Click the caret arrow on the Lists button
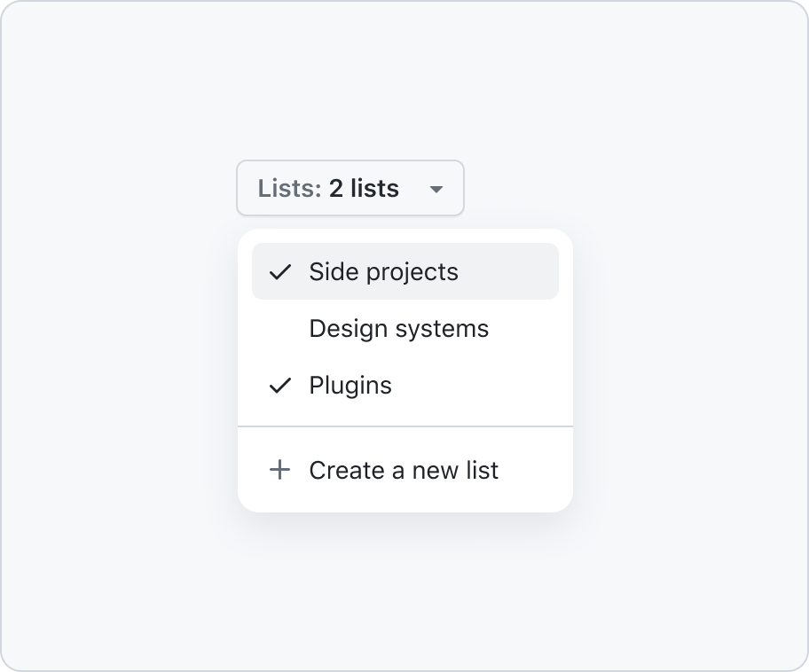 click(x=436, y=189)
